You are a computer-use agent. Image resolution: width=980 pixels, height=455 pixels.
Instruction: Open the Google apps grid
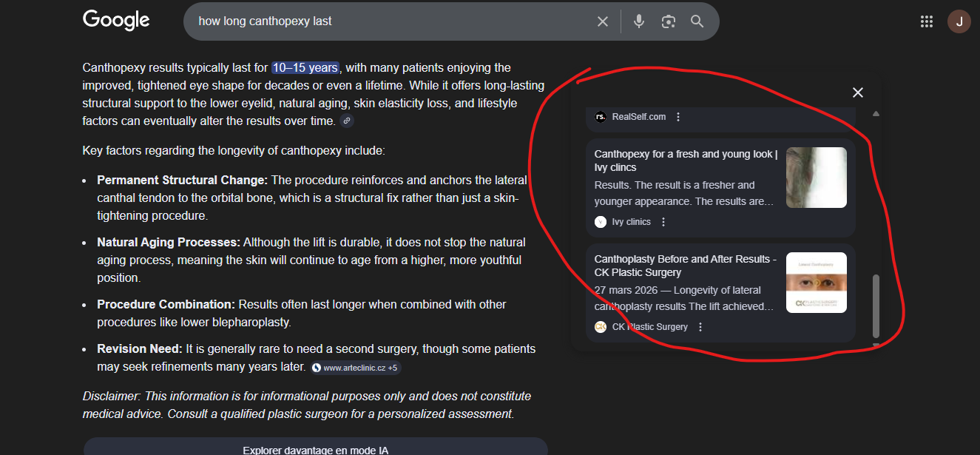click(927, 21)
